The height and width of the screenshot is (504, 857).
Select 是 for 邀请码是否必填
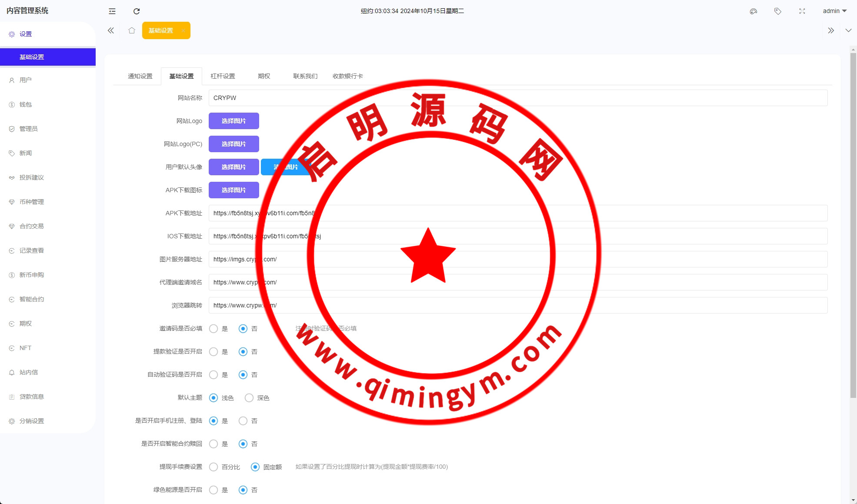[213, 329]
